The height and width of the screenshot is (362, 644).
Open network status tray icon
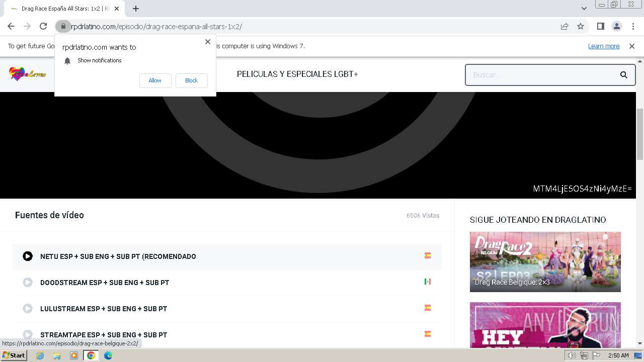point(584,355)
